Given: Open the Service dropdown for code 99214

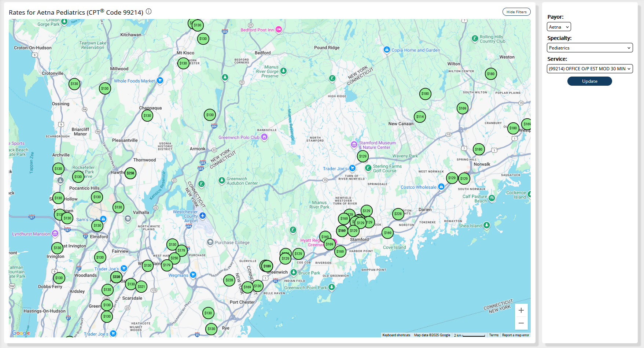Looking at the screenshot, I should point(590,69).
